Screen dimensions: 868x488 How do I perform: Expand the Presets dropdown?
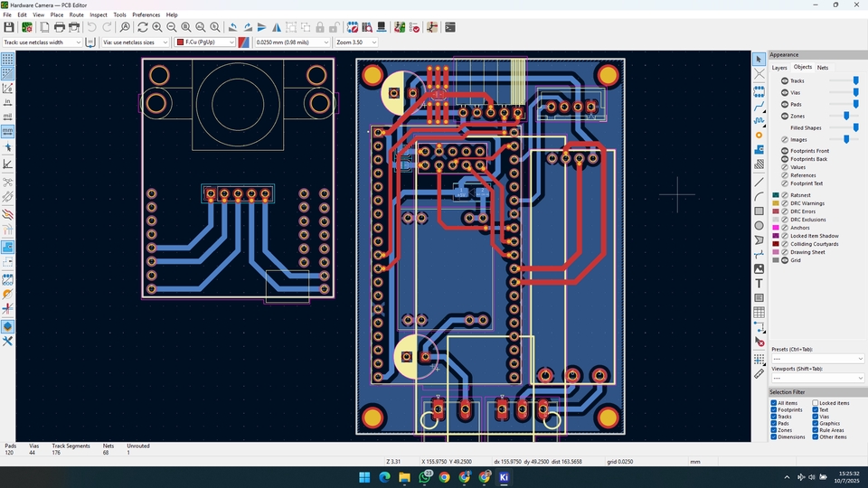pyautogui.click(x=817, y=358)
